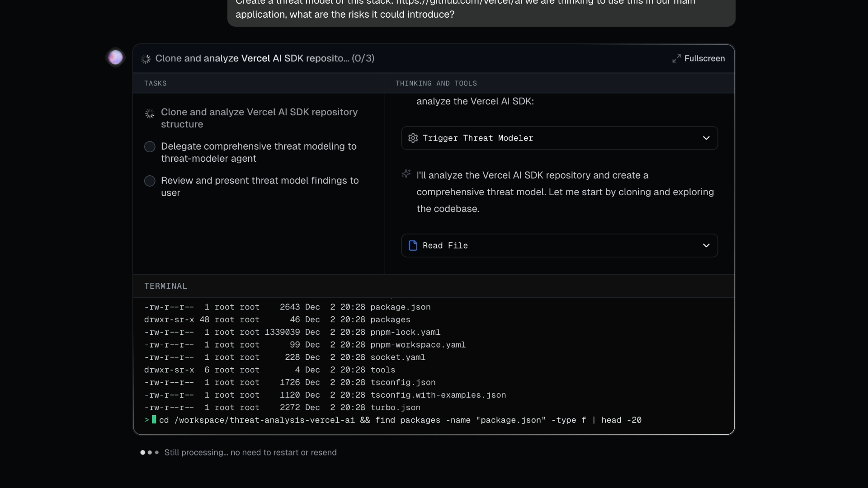Image resolution: width=868 pixels, height=488 pixels.
Task: Toggle the Review and present findings circle
Action: [x=150, y=181]
